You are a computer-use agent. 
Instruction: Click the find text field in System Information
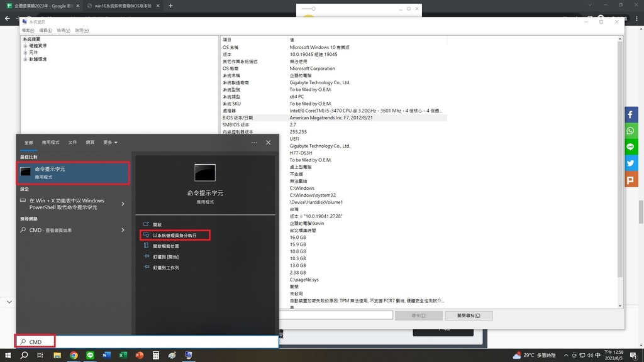(336, 315)
